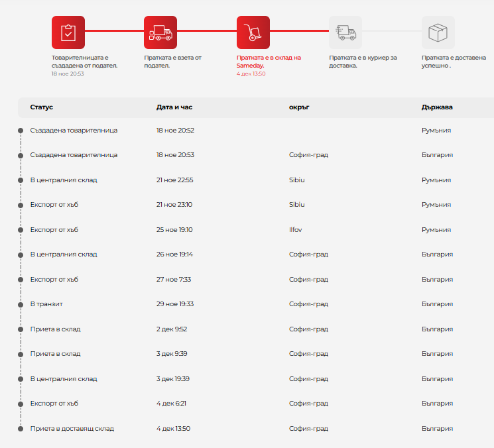The image size is (494, 448).
Task: Select the timeline dot for Приета в доставящ склад
Action: tap(21, 429)
